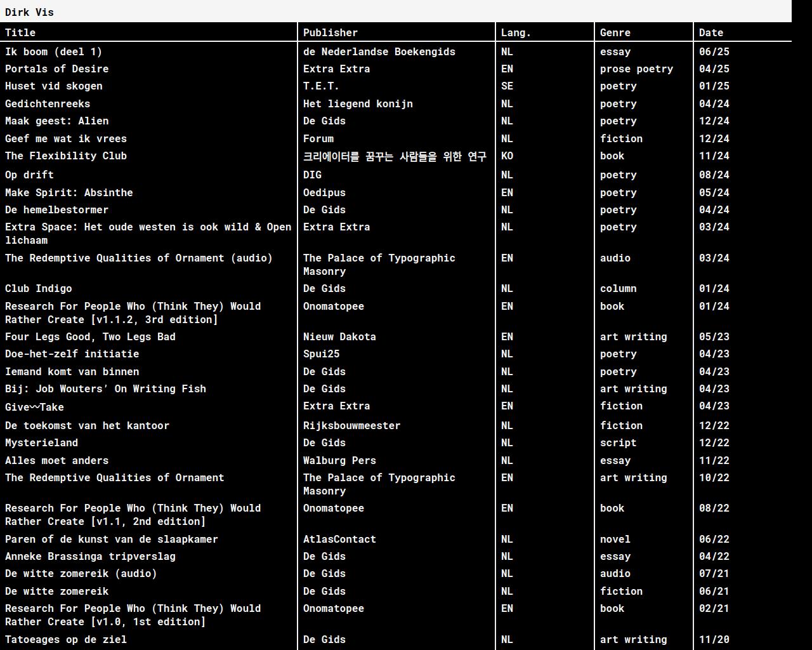Open De witte zomereik (audio)
The image size is (812, 650).
click(81, 573)
